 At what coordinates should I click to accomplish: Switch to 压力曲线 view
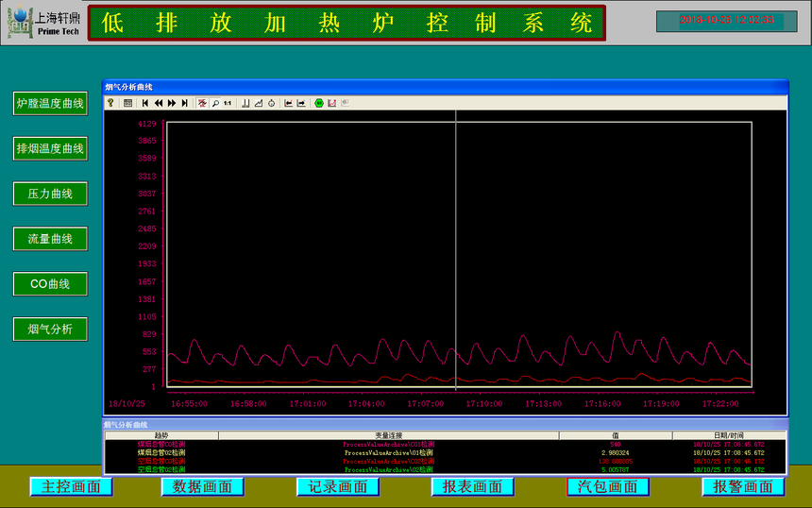[x=50, y=194]
